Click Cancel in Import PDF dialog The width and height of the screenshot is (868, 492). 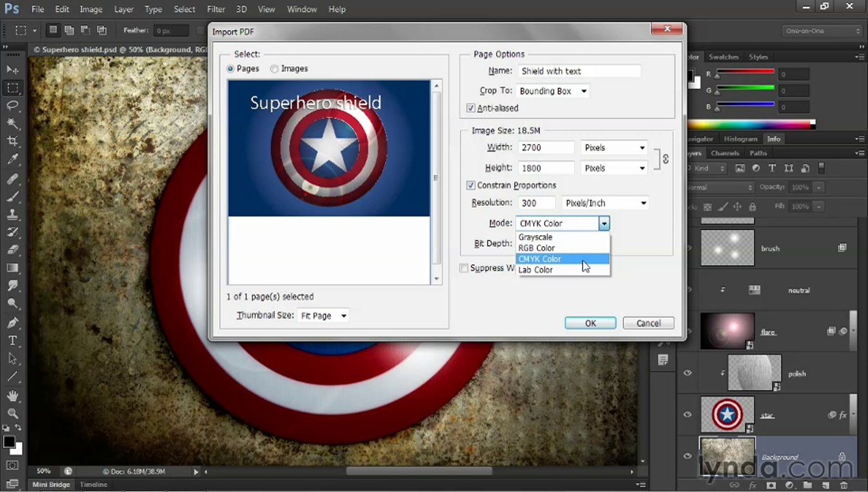click(648, 323)
